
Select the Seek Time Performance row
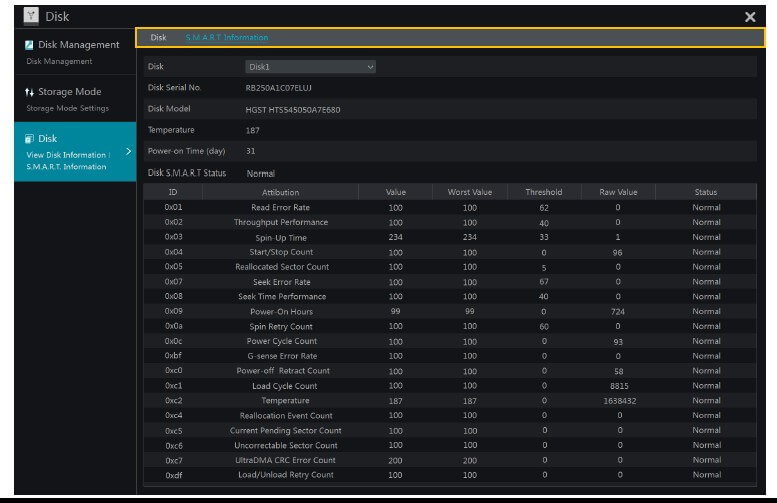[x=450, y=297]
